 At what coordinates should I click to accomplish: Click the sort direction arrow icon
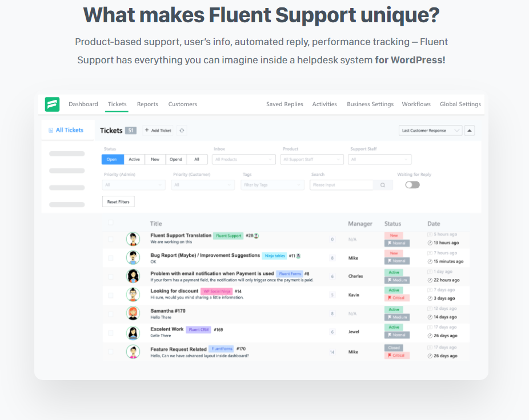tap(470, 131)
